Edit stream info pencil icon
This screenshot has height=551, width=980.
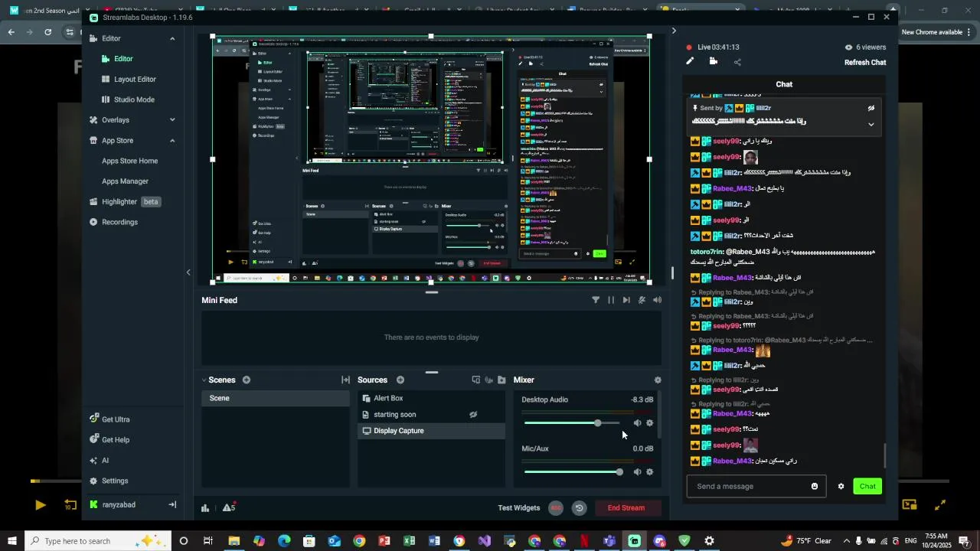690,62
